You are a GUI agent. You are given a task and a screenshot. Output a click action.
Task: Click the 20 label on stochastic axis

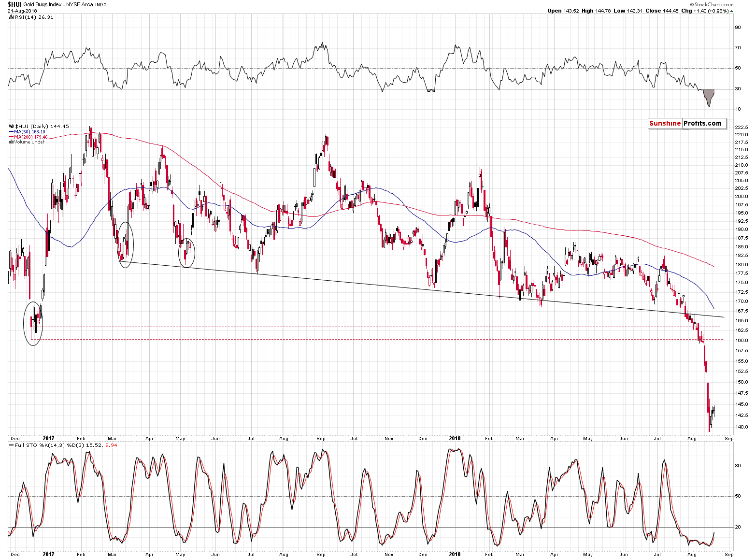coord(738,527)
